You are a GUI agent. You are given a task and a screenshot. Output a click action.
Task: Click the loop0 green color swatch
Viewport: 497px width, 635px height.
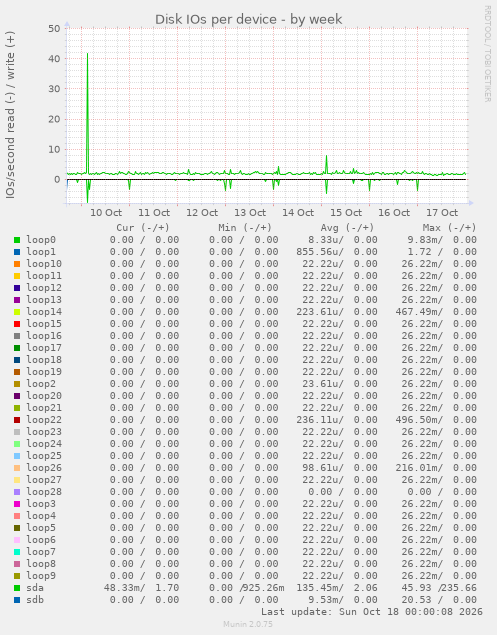click(17, 240)
